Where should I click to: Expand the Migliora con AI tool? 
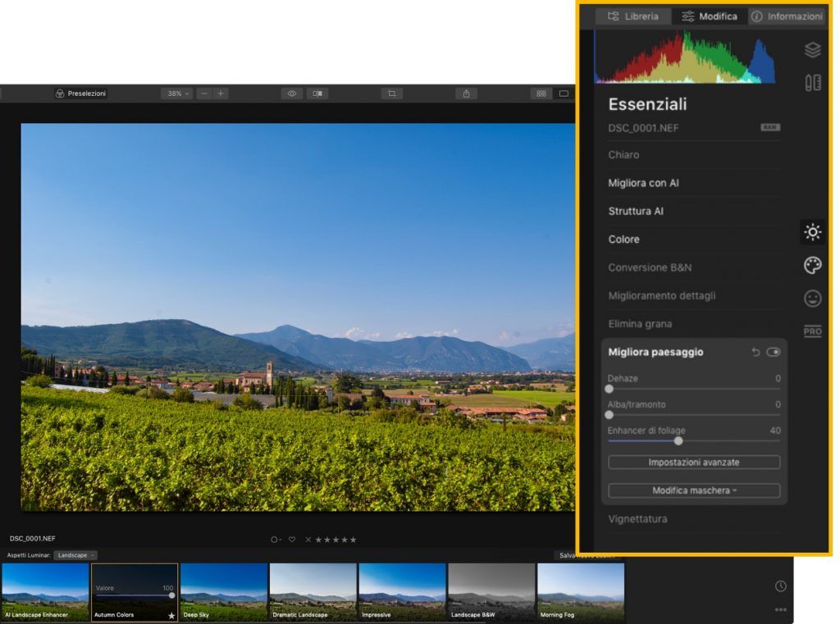pyautogui.click(x=694, y=183)
